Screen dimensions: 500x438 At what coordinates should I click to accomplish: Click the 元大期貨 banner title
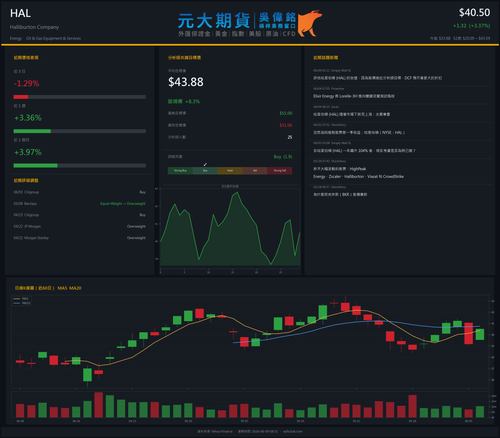point(214,21)
